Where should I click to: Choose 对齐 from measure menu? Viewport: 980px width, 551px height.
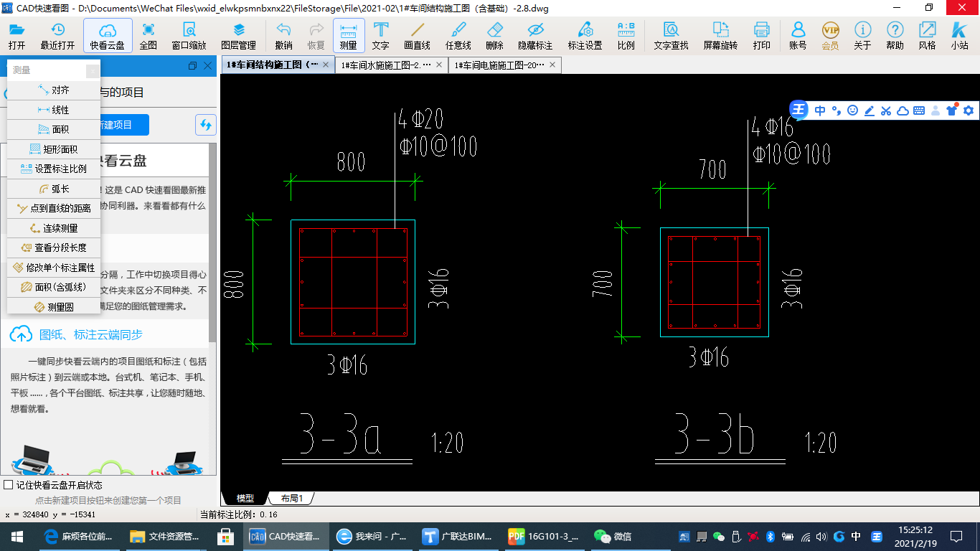(54, 90)
